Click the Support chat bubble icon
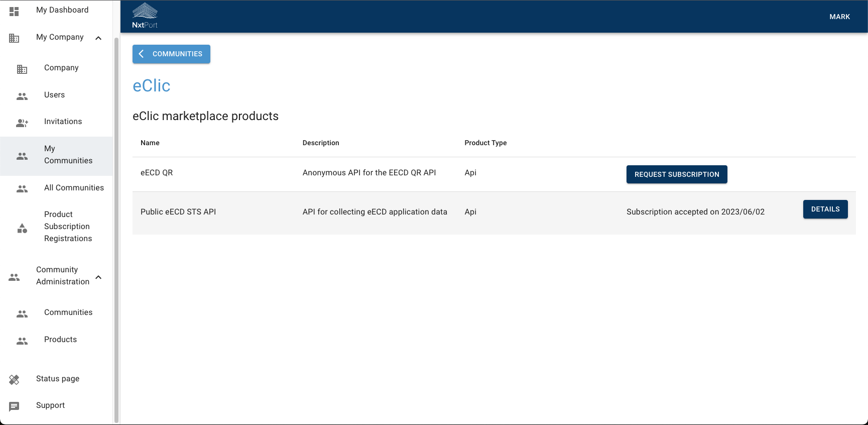Viewport: 868px width, 425px height. coord(14,406)
